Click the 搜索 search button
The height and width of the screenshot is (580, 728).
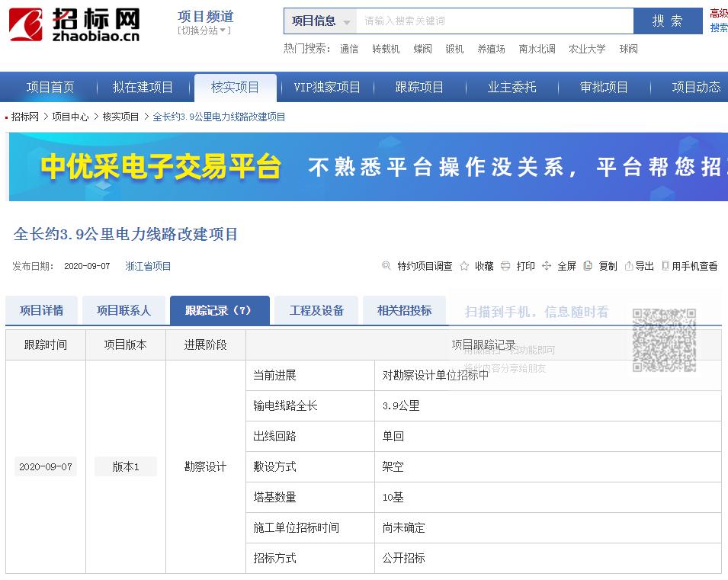[669, 21]
